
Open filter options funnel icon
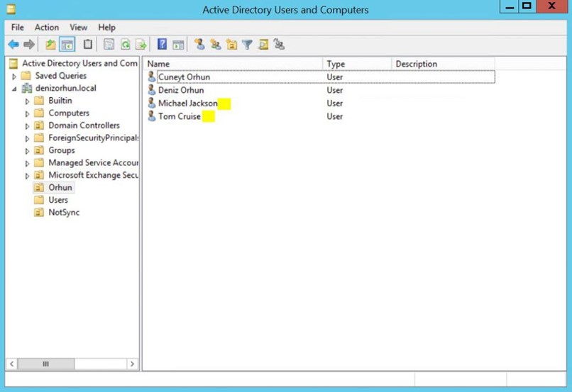click(x=248, y=45)
